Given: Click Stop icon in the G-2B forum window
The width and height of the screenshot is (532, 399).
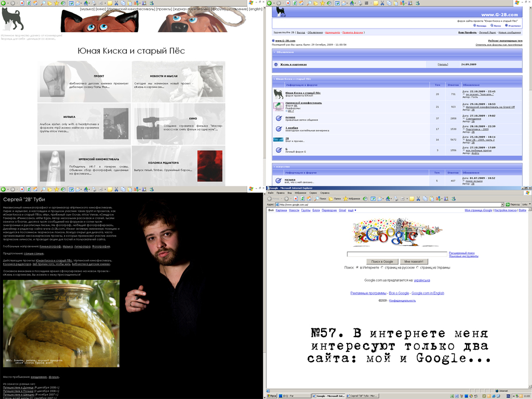Looking at the screenshot, I should pos(288,3).
